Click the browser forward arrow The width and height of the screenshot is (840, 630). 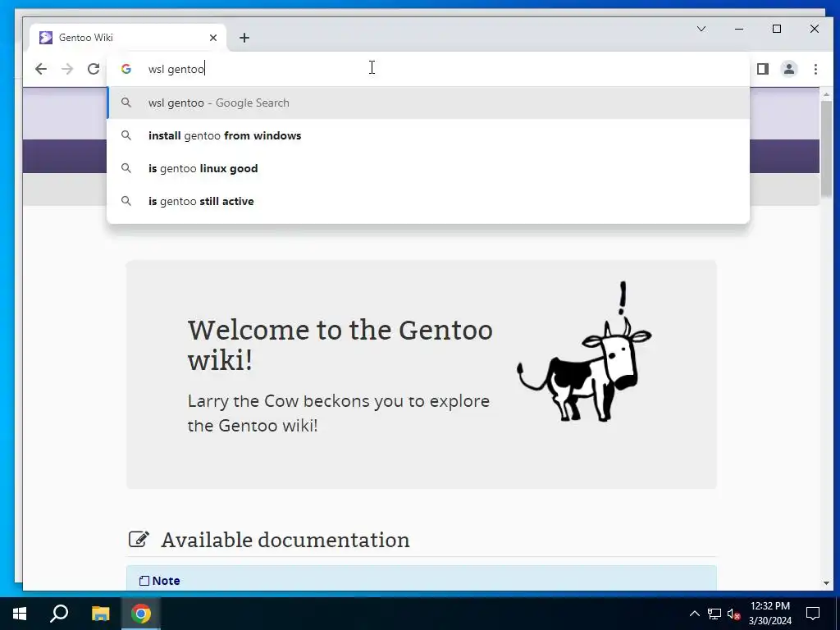tap(67, 69)
